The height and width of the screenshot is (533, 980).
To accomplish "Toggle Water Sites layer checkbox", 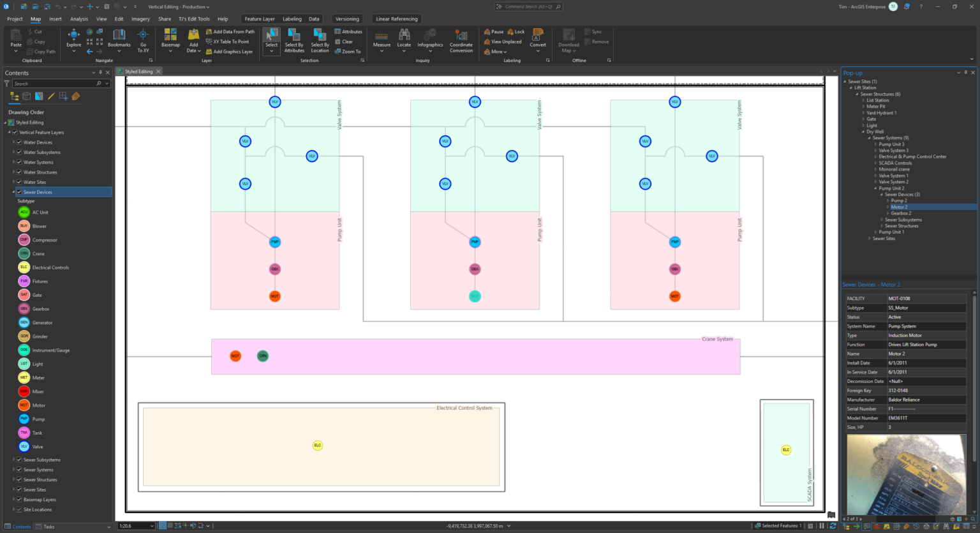I will [19, 182].
